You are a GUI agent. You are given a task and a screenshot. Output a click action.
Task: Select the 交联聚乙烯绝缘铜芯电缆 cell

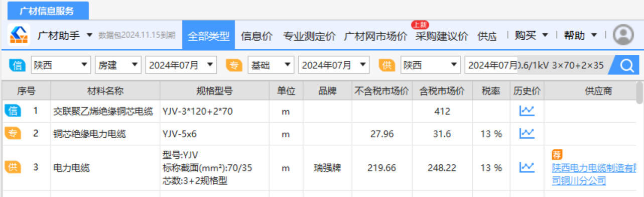(x=105, y=111)
